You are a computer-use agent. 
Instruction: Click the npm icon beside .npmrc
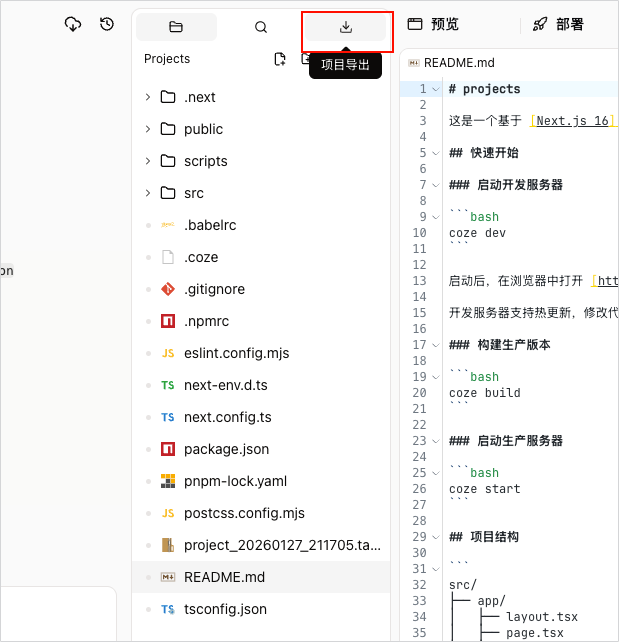click(168, 321)
